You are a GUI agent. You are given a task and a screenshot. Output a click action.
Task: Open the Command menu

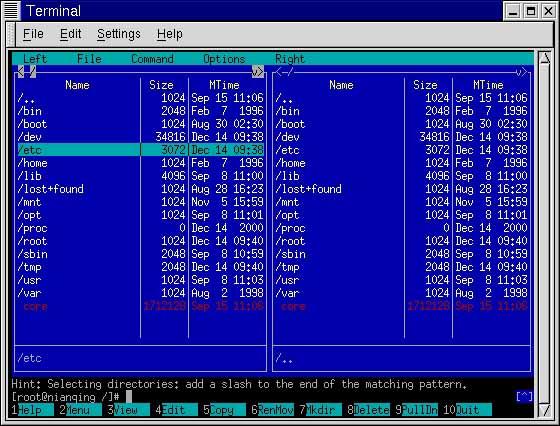click(152, 59)
